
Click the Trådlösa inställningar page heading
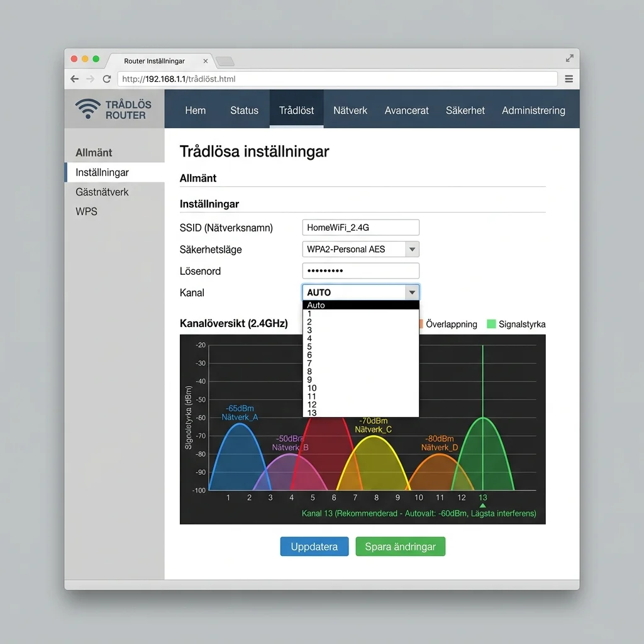[x=254, y=152]
